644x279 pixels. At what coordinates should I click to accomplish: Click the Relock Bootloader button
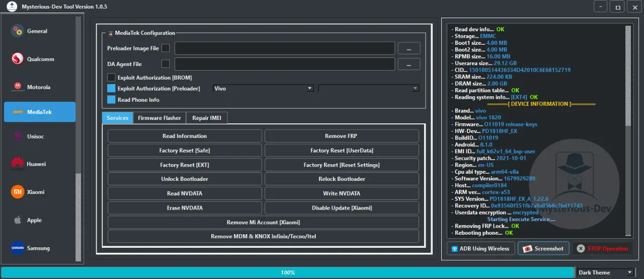[342, 179]
